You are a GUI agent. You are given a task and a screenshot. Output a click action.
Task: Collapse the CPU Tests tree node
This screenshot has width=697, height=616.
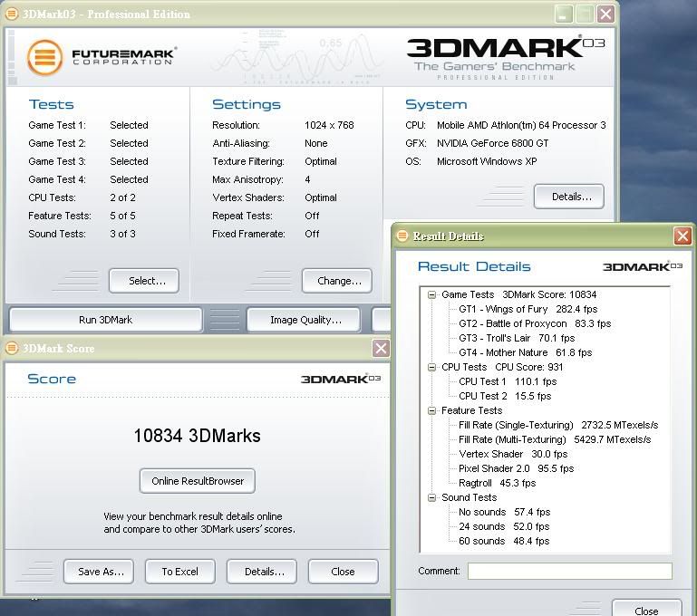(x=431, y=367)
